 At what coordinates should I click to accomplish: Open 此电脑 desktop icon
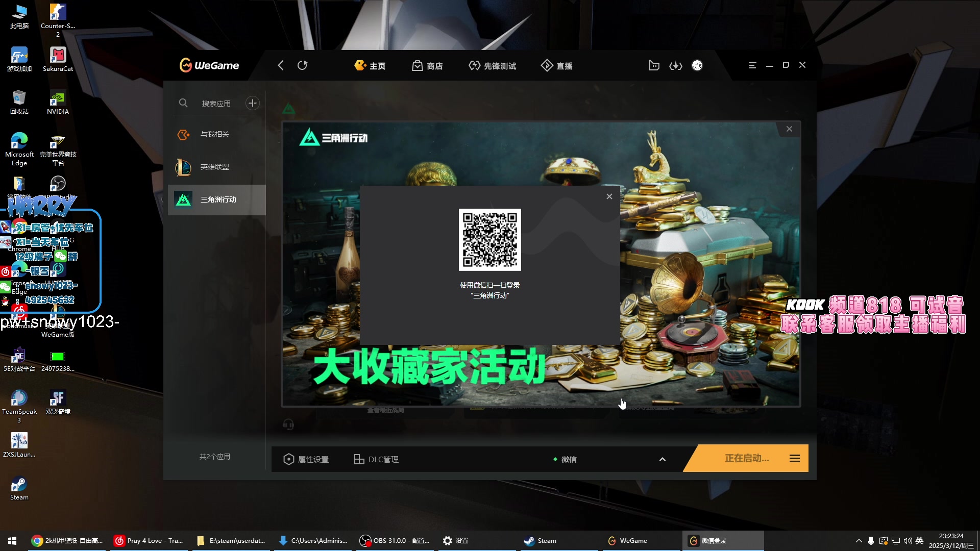[x=19, y=17]
